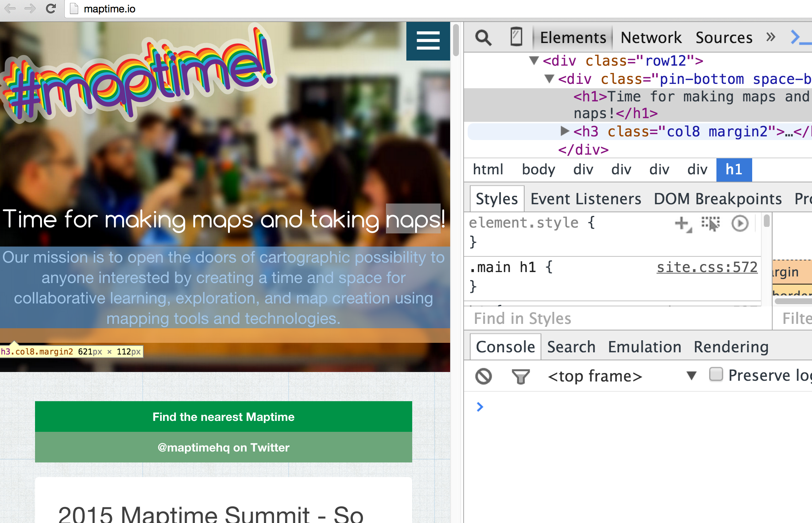Click the Styles pane vertical scrollbar
Screen dimensions: 812x523
click(x=766, y=221)
